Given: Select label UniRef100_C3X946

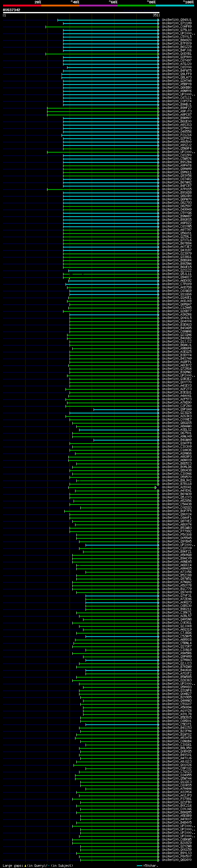Looking at the screenshot, I should coord(177,474).
